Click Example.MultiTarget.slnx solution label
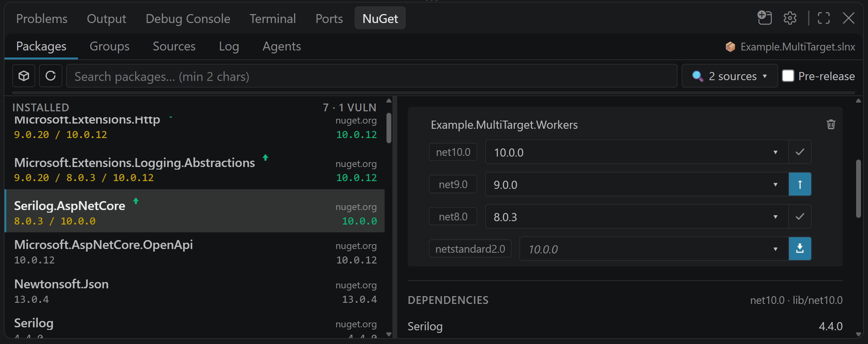Screen dimensions: 868x344 click(x=798, y=47)
